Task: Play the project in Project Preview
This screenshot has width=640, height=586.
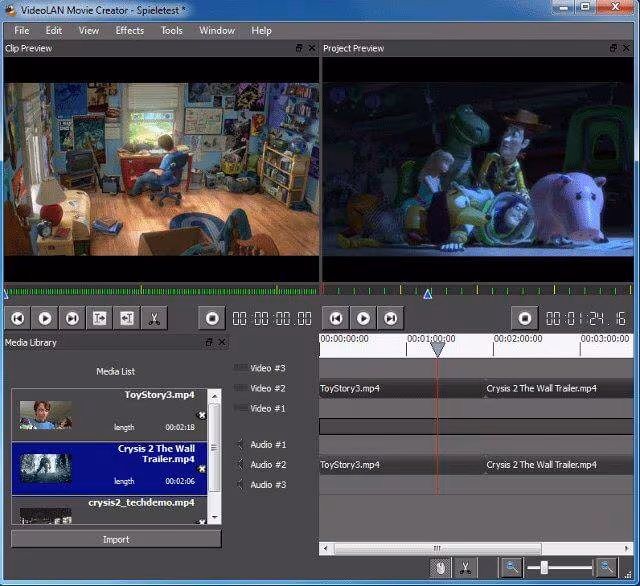Action: [x=363, y=318]
